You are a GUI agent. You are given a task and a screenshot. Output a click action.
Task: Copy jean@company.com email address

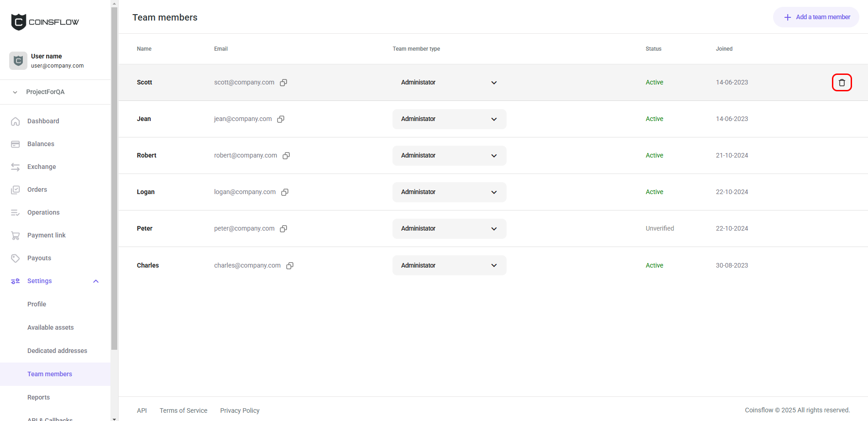(281, 119)
